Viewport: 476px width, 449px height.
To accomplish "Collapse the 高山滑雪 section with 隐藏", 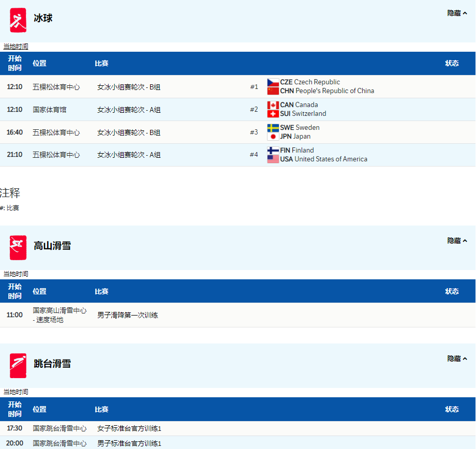I will (x=457, y=241).
